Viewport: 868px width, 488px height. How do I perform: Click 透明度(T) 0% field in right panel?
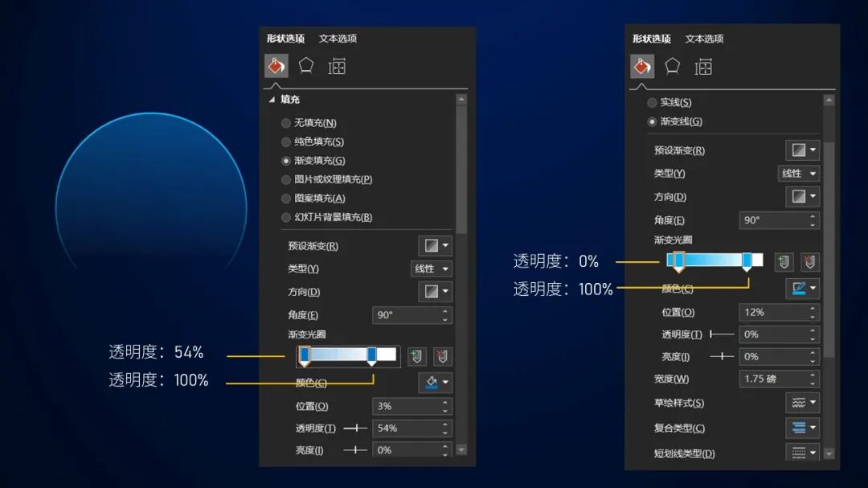tap(779, 334)
